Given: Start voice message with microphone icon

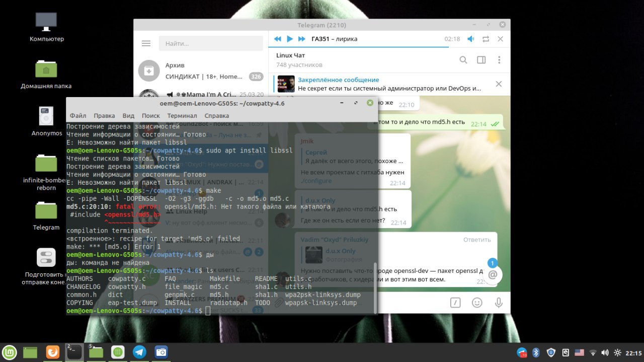Looking at the screenshot, I should tap(499, 303).
